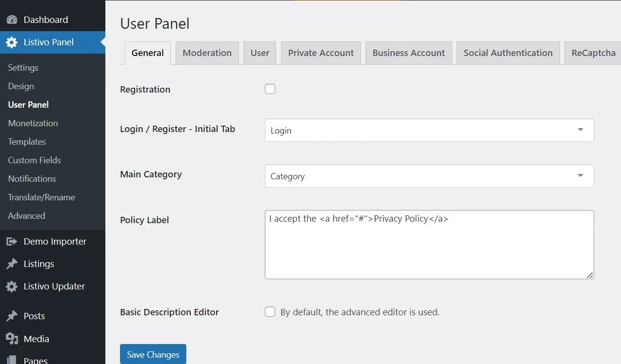The image size is (621, 364).
Task: Click the Listivo Panel gear icon
Action: (12, 42)
